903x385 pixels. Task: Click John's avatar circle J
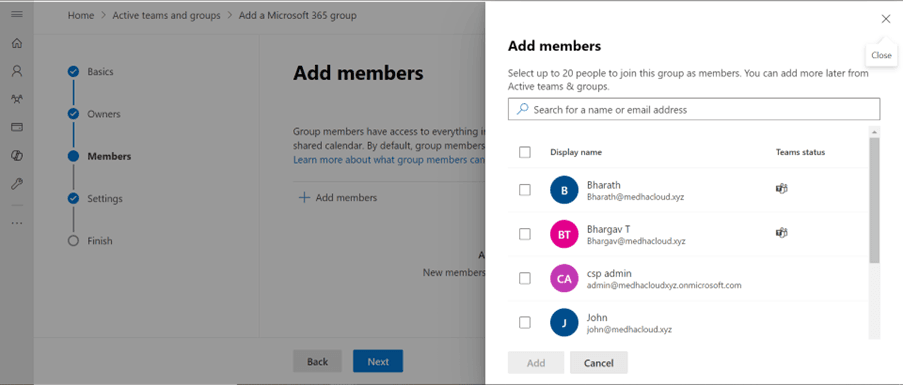pyautogui.click(x=564, y=323)
